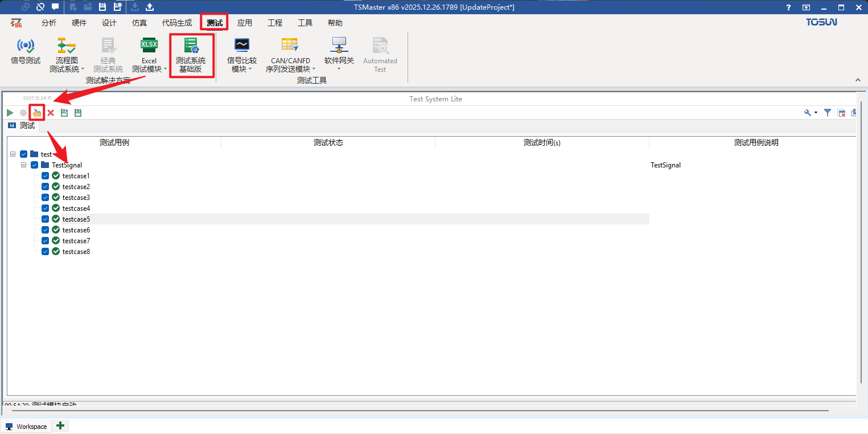
Task: Click the save project floppy disk icon in the title bar
Action: [102, 7]
